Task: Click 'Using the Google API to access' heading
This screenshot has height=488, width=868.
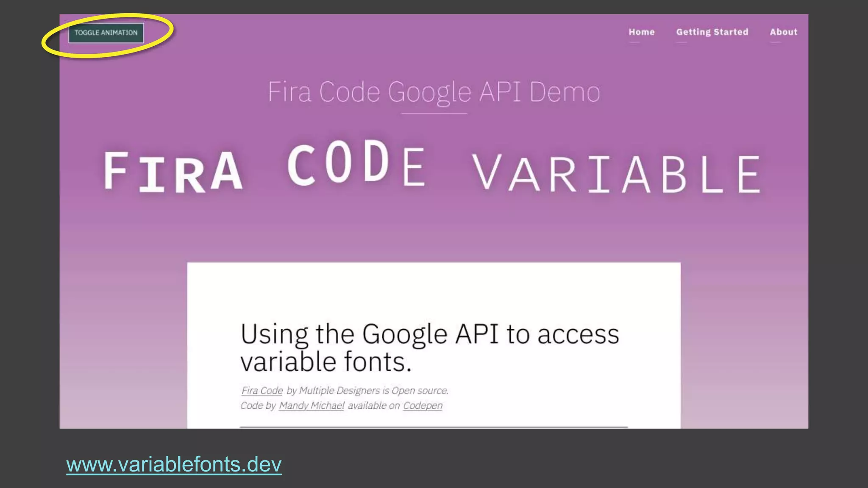Action: (430, 334)
